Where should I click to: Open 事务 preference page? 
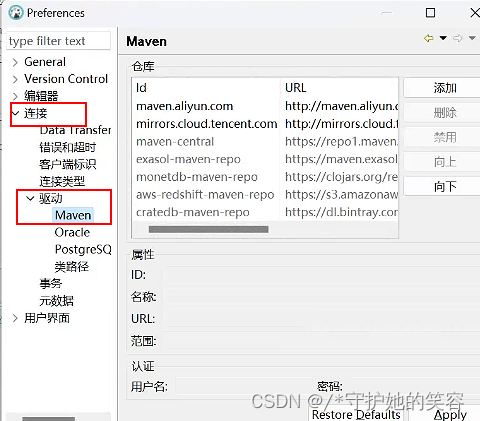(x=51, y=284)
